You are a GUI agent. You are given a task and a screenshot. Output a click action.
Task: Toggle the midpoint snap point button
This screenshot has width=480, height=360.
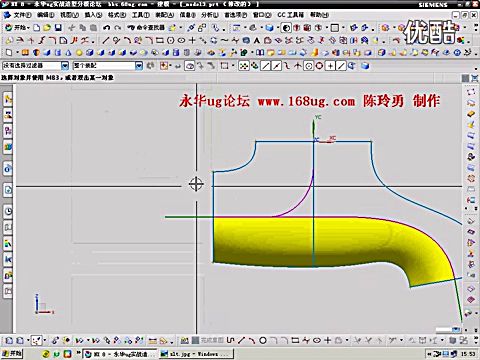click(x=276, y=66)
